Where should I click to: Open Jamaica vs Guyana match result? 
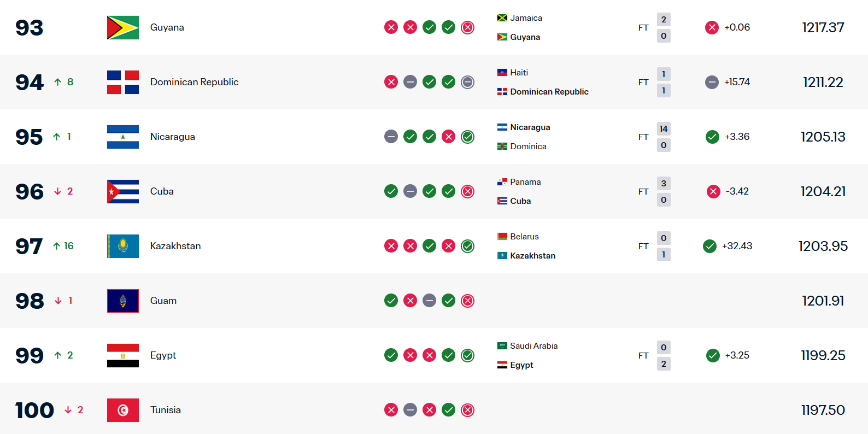[x=643, y=27]
